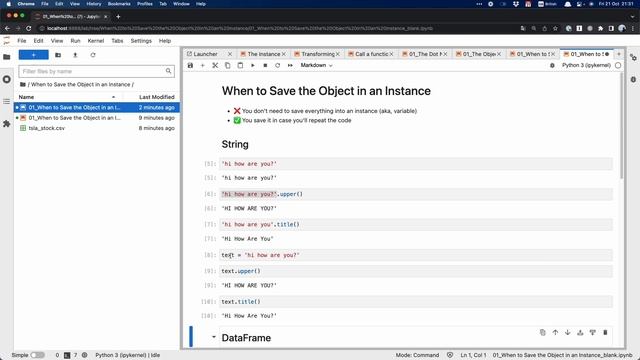Switch to the Call a function tab

pyautogui.click(x=371, y=54)
